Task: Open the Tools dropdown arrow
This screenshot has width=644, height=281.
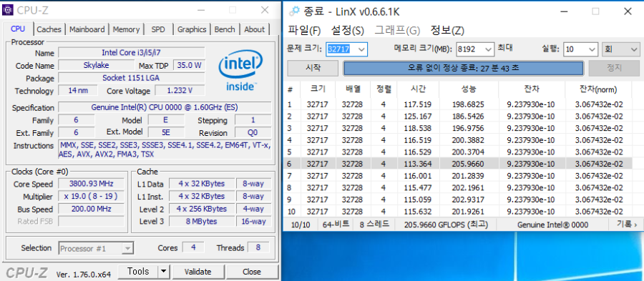Action: 163,272
